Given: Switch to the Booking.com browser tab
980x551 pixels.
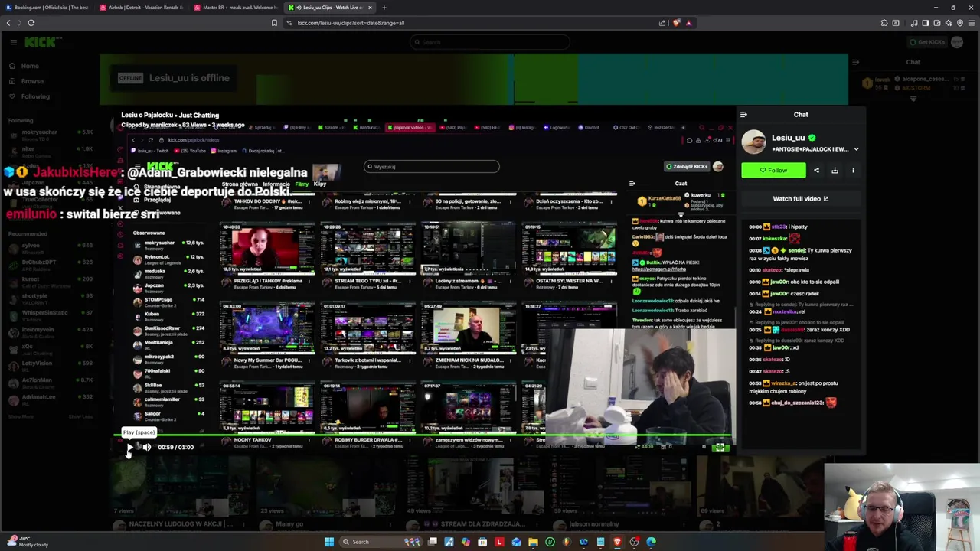Looking at the screenshot, I should point(46,8).
